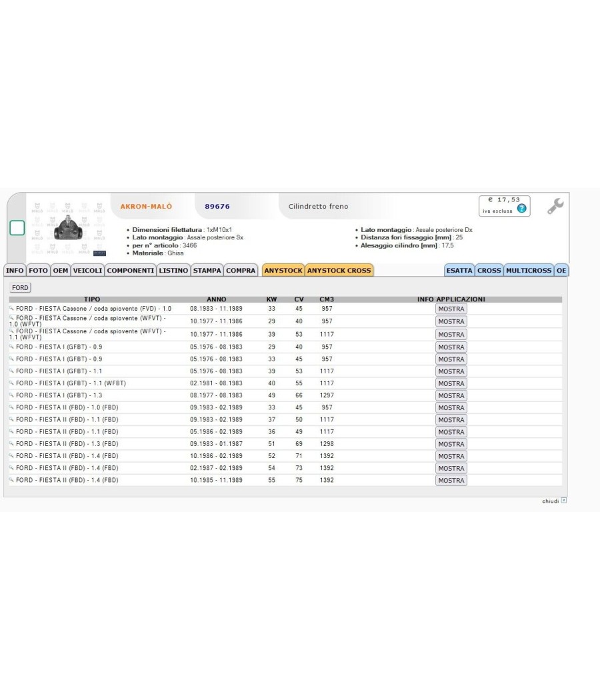
Task: Click the STAMPA tab
Action: coord(207,270)
